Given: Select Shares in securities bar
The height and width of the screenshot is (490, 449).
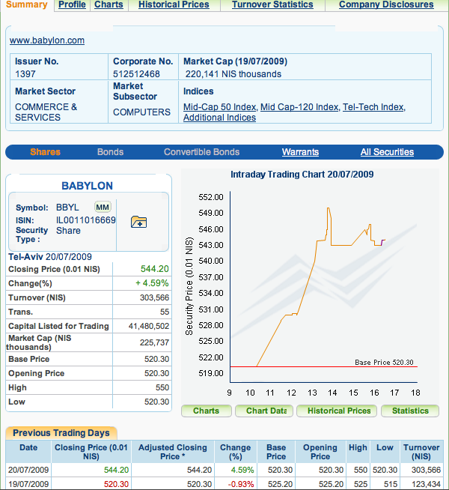Looking at the screenshot, I should (45, 152).
